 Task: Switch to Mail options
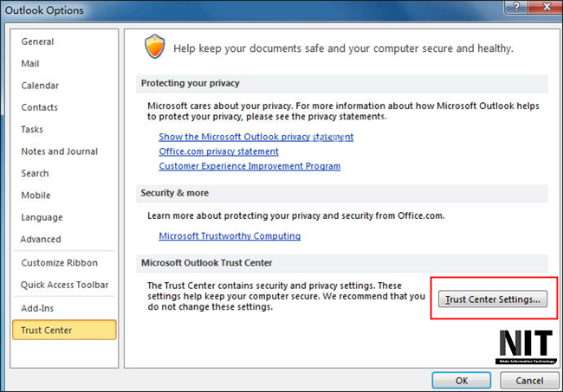[x=30, y=63]
